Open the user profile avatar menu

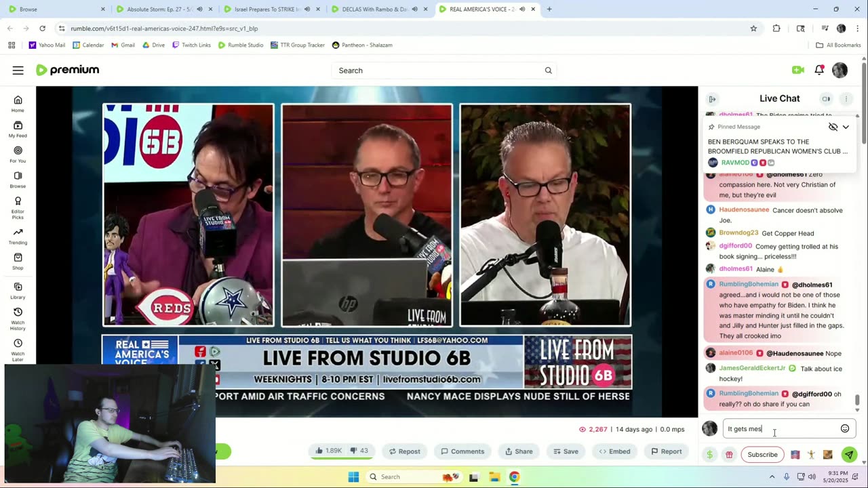[x=840, y=70]
